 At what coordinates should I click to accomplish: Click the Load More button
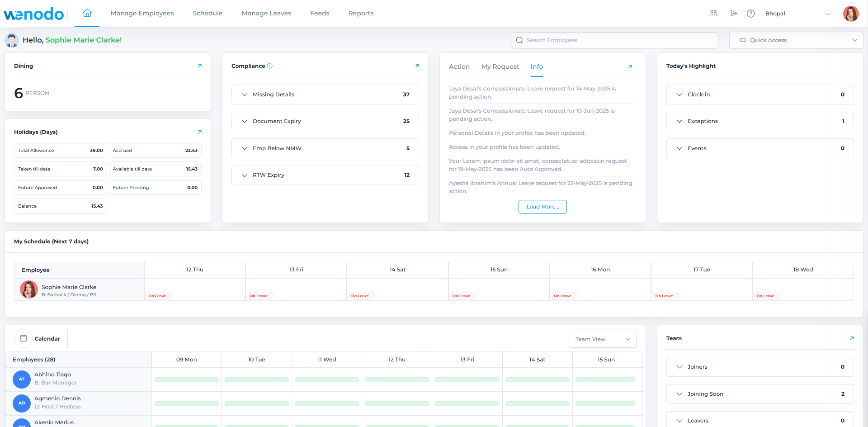tap(542, 207)
